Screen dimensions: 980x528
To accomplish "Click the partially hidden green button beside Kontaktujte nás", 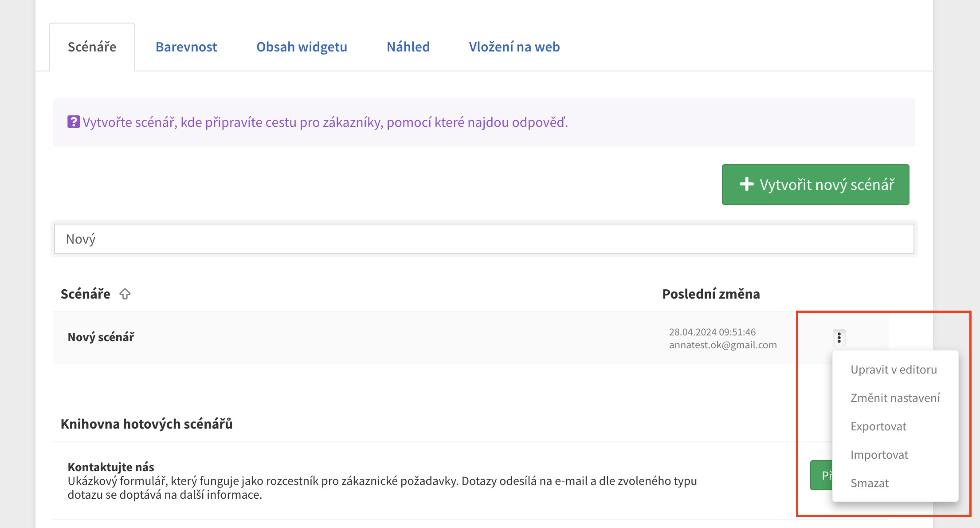I will pos(821,475).
